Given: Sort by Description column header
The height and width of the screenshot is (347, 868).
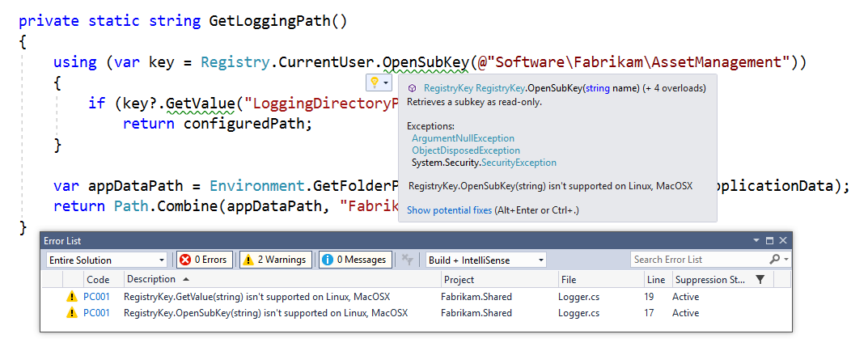Looking at the screenshot, I should pos(150,279).
